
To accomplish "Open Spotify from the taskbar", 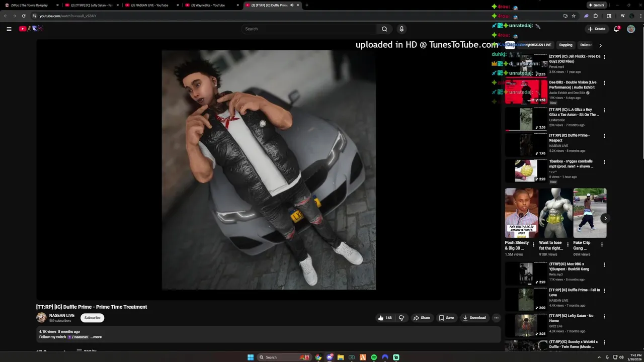I will point(374,357).
